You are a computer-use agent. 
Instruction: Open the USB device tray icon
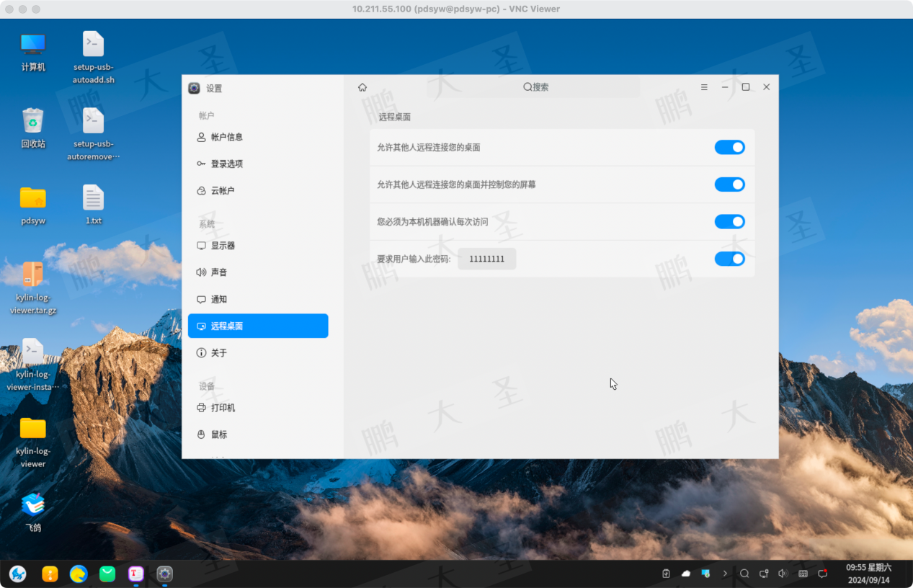(x=667, y=574)
